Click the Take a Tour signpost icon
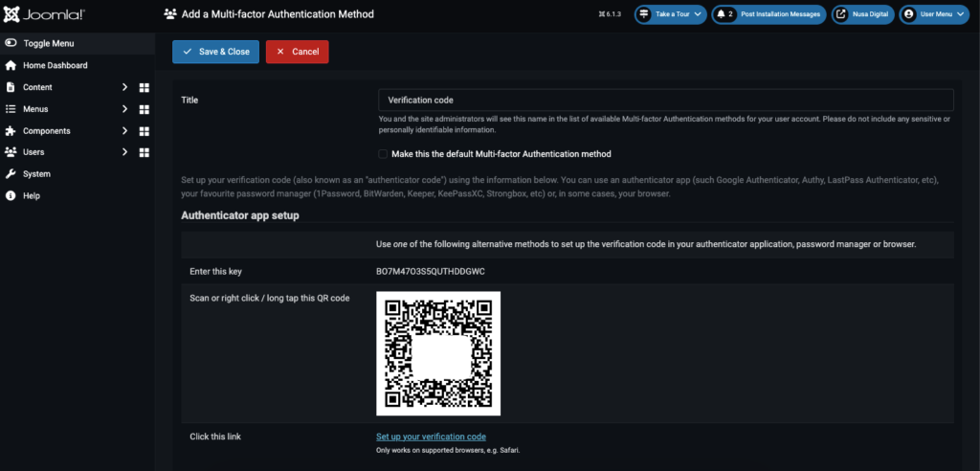Image resolution: width=980 pixels, height=471 pixels. pyautogui.click(x=644, y=13)
